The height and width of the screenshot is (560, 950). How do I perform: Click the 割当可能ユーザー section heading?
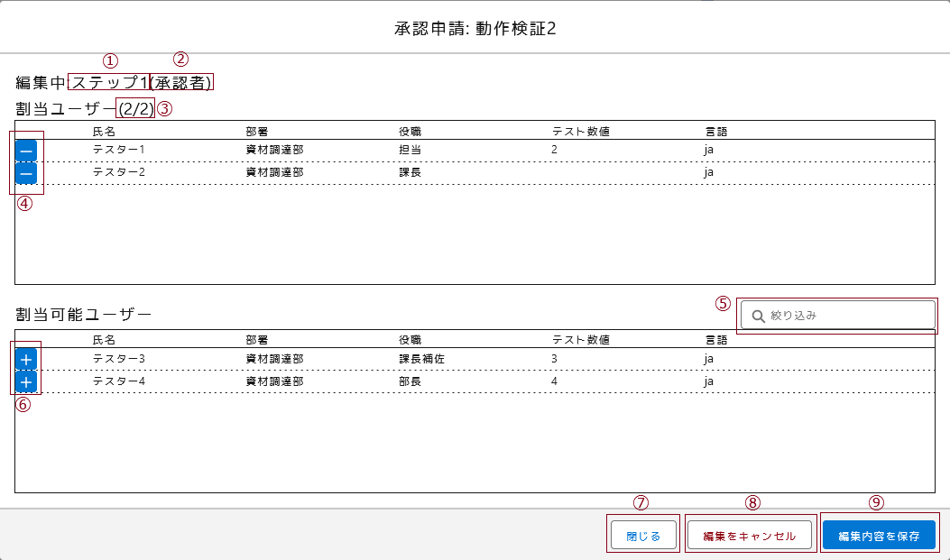click(x=84, y=314)
